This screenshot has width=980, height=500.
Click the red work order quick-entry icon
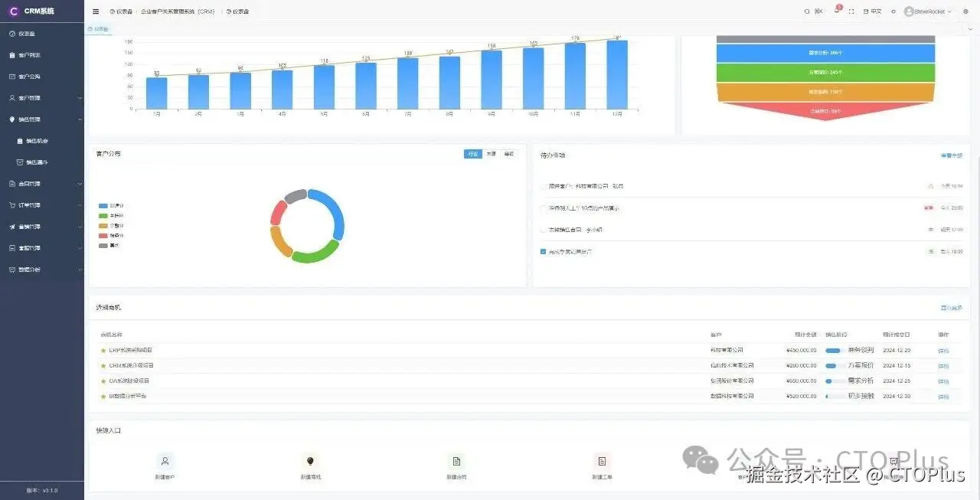pyautogui.click(x=602, y=461)
